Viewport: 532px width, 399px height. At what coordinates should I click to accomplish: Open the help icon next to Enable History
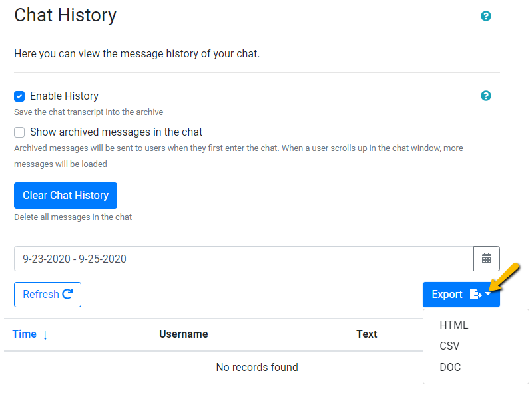coord(486,96)
